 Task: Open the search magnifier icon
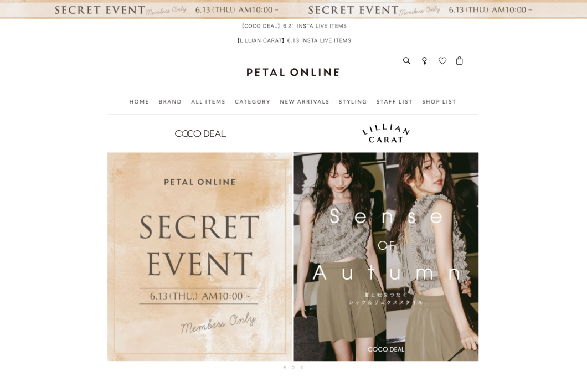point(406,61)
